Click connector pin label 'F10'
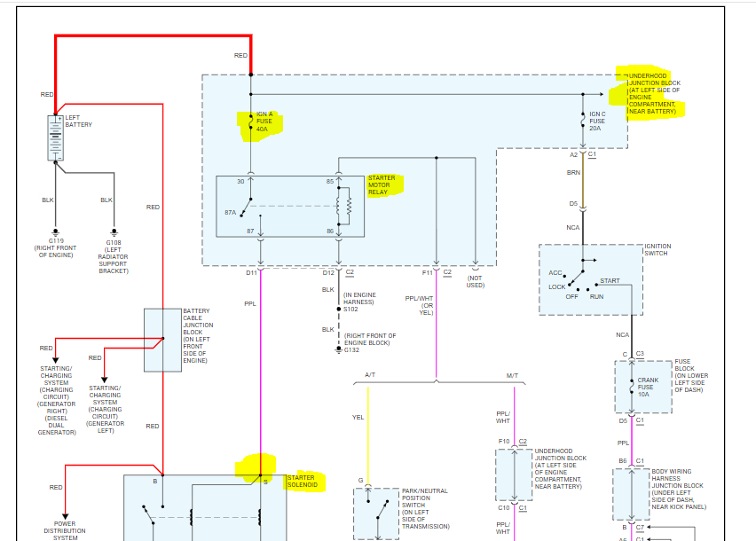Screen dimensions: 756x541 click(504, 442)
